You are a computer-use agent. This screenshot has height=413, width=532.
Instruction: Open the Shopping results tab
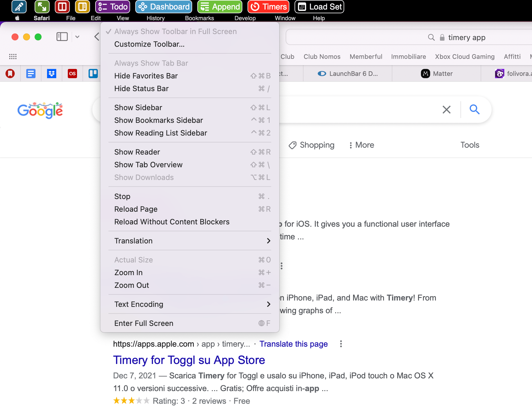coord(312,145)
